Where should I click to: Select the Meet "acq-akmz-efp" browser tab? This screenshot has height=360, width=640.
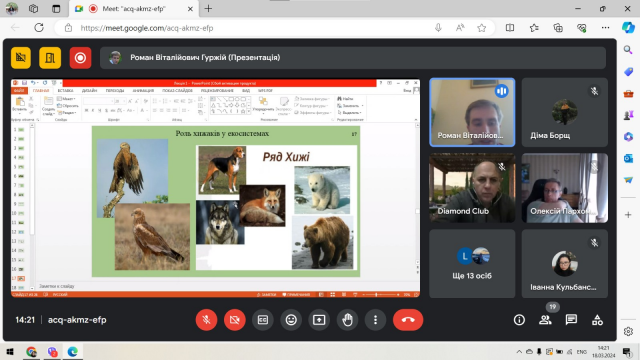click(x=134, y=9)
